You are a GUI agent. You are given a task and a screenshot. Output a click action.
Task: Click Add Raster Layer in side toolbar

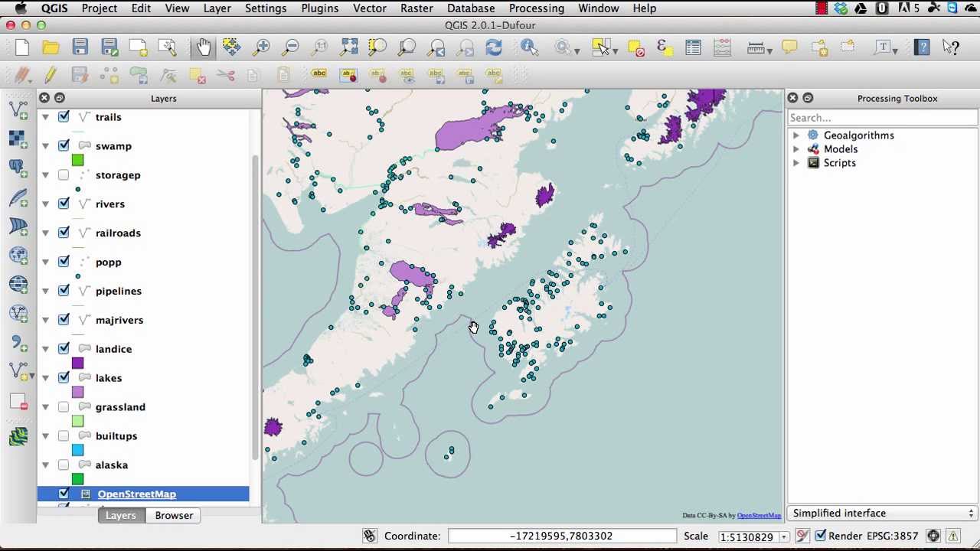(18, 139)
